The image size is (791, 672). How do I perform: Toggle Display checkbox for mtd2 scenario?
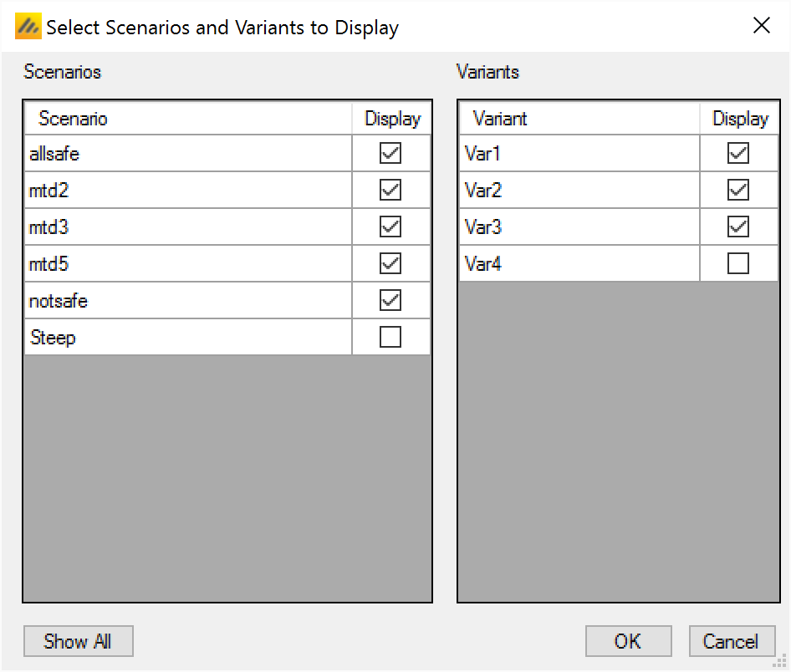tap(390, 191)
